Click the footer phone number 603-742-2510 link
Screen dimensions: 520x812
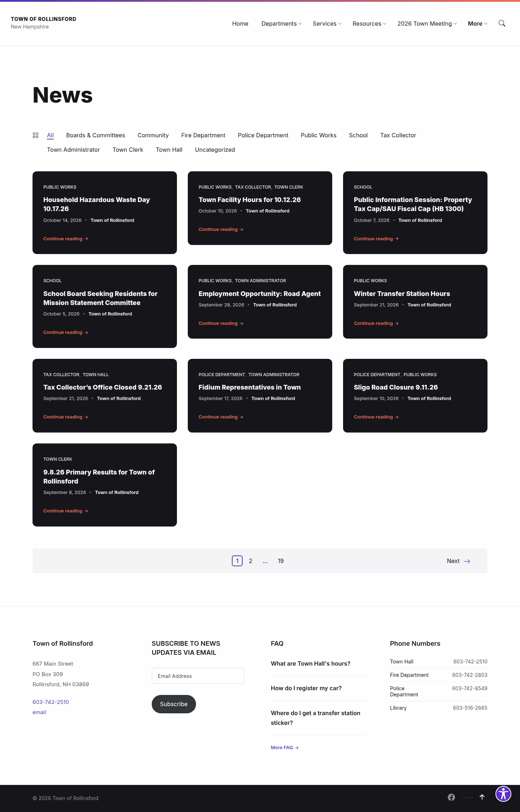(51, 702)
